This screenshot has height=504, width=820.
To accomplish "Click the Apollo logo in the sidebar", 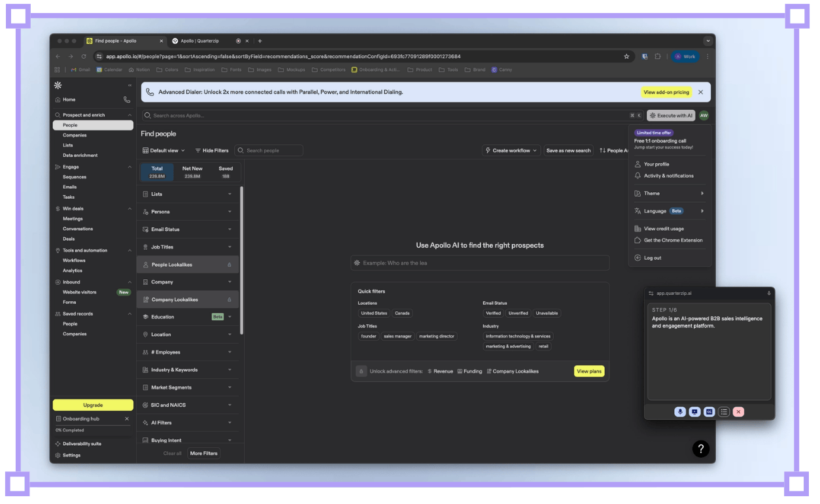I will pyautogui.click(x=58, y=85).
